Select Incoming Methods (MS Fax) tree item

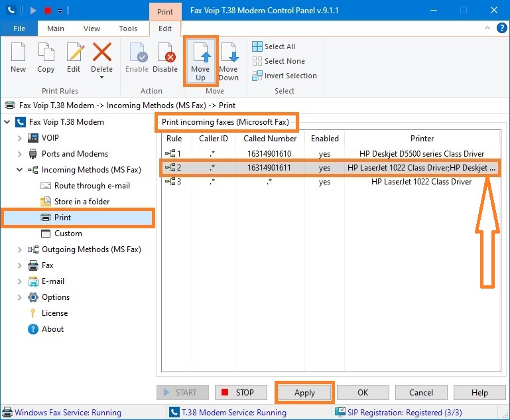[x=84, y=170]
